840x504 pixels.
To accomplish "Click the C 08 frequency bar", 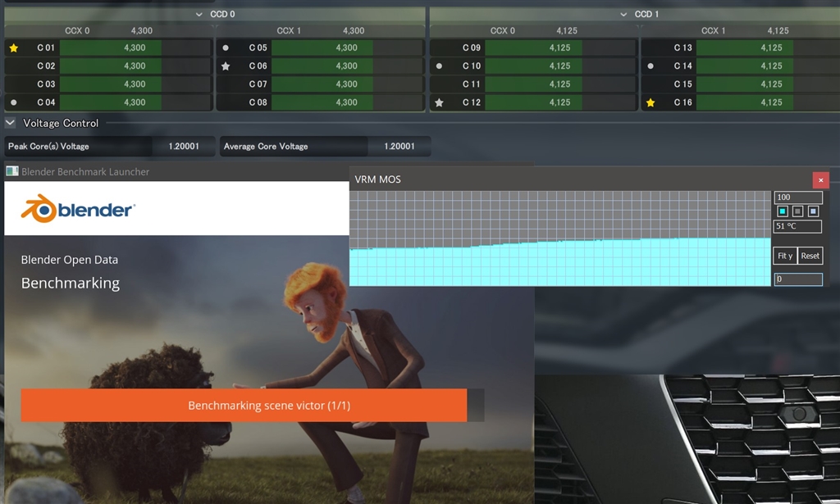I will point(347,102).
